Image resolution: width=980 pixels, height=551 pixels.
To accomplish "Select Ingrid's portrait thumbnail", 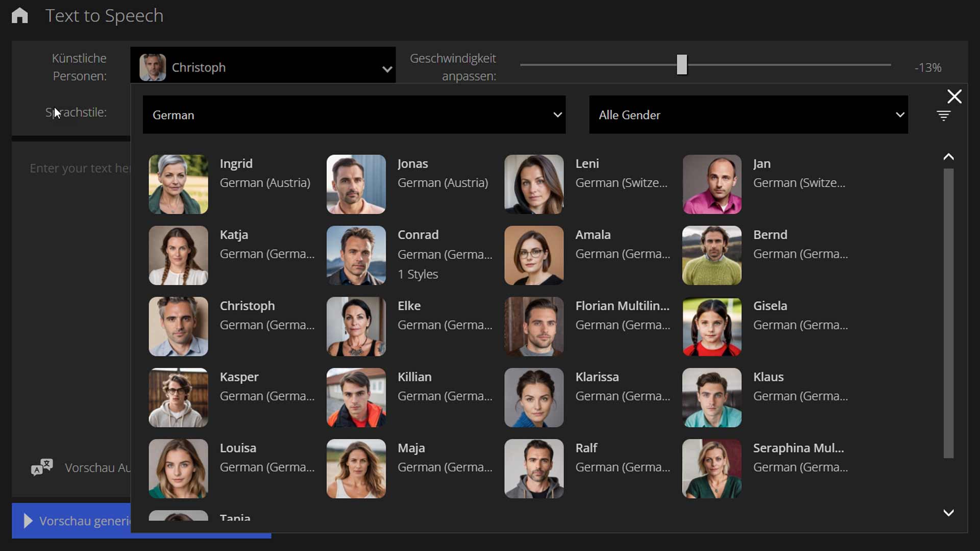I will (178, 184).
